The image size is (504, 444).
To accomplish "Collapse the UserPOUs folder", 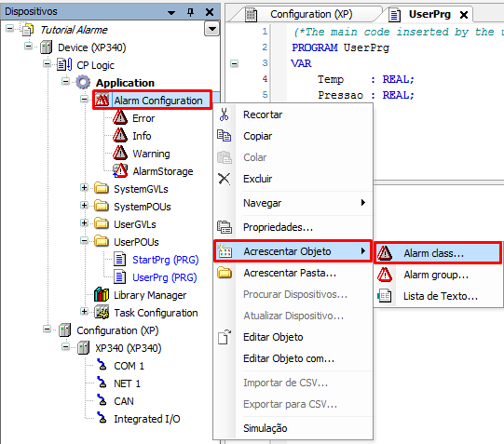I will [x=84, y=240].
